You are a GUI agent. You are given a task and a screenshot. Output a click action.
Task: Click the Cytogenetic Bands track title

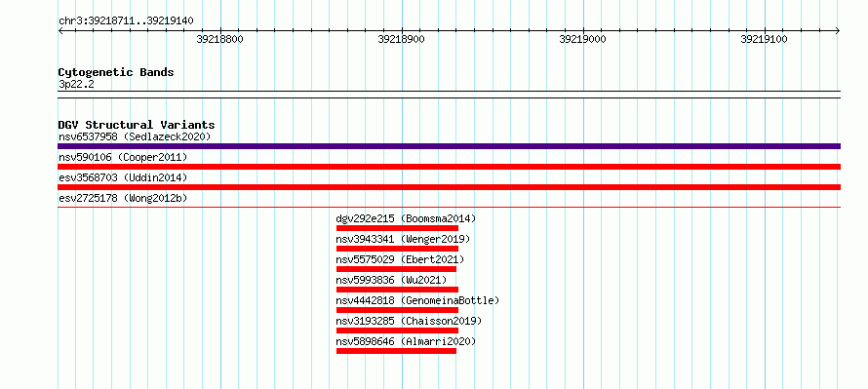click(116, 72)
